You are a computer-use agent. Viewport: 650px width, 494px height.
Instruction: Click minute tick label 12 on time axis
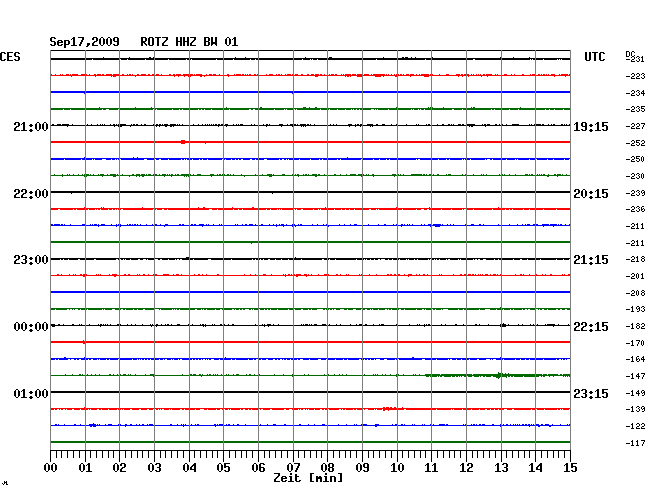[466, 468]
